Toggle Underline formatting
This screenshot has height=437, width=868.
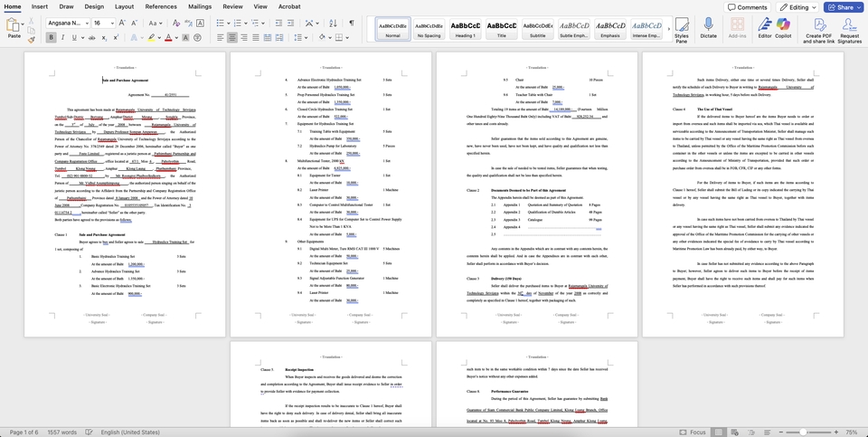[x=73, y=38]
